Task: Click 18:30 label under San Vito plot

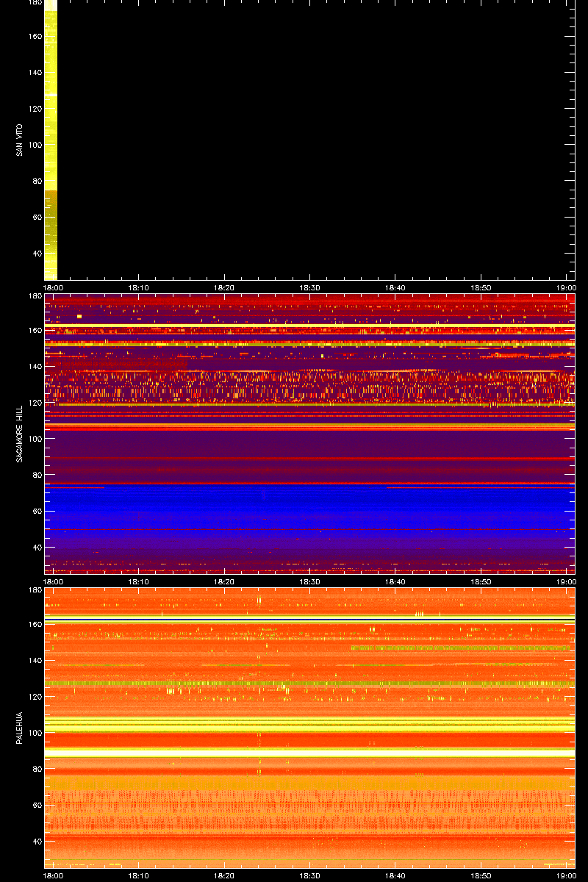Action: coord(309,288)
